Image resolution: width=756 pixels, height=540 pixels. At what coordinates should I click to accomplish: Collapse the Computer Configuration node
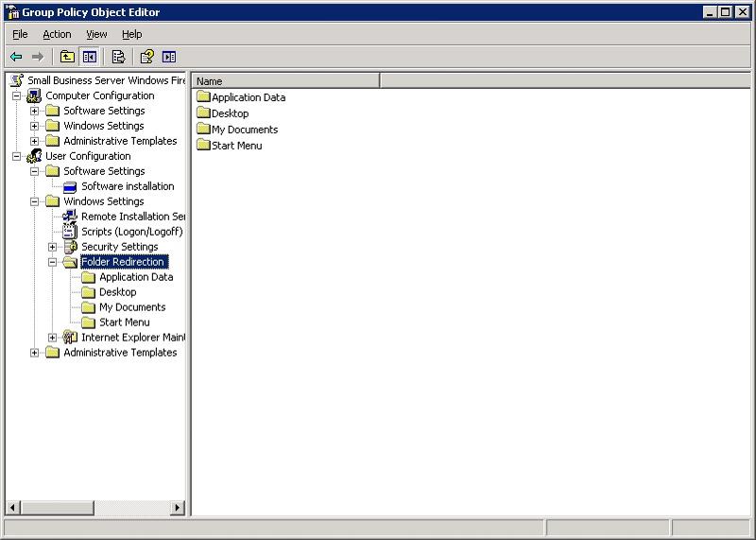pyautogui.click(x=16, y=96)
